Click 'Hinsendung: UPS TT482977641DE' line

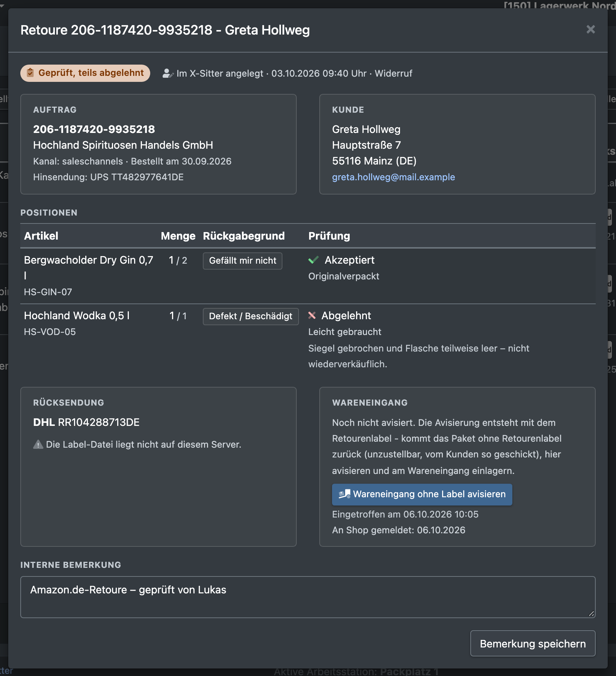click(x=108, y=177)
